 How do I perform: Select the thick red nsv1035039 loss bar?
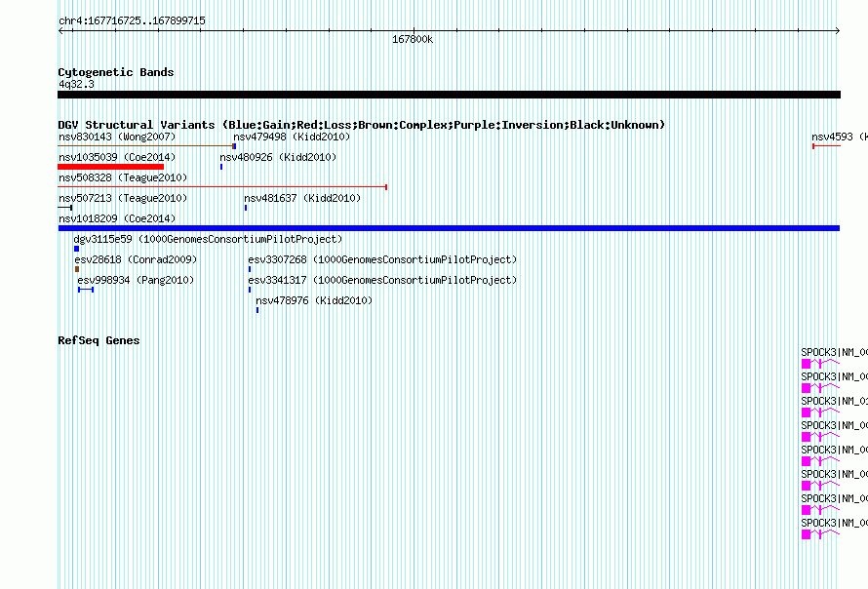pos(111,167)
